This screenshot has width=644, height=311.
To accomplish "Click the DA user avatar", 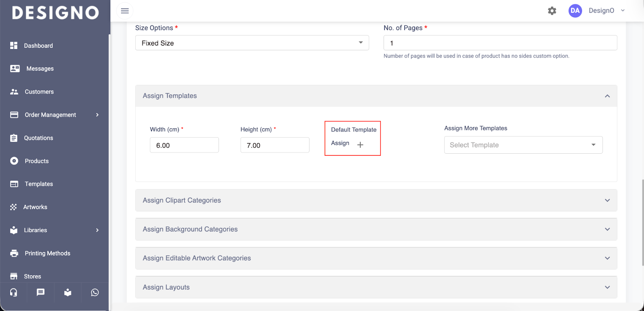I will (x=575, y=11).
